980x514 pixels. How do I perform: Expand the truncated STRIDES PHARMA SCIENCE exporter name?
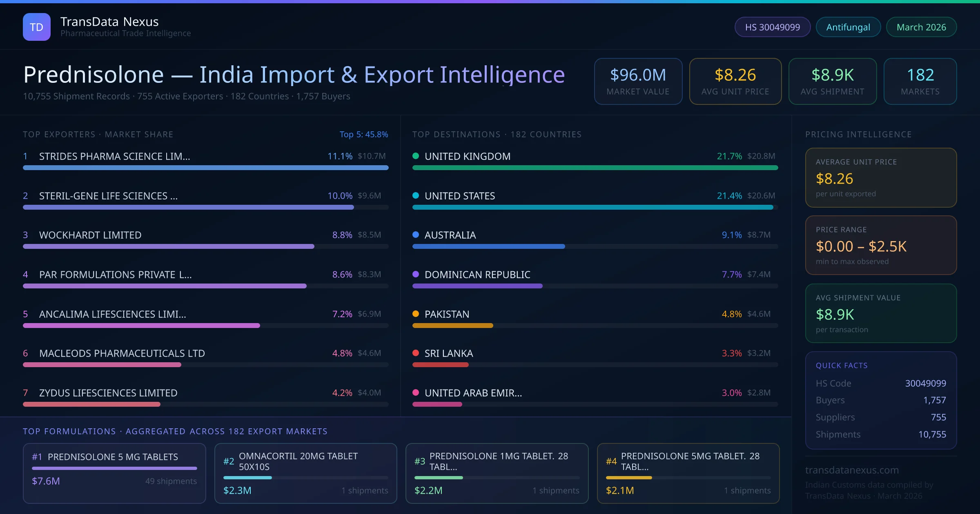click(x=114, y=156)
